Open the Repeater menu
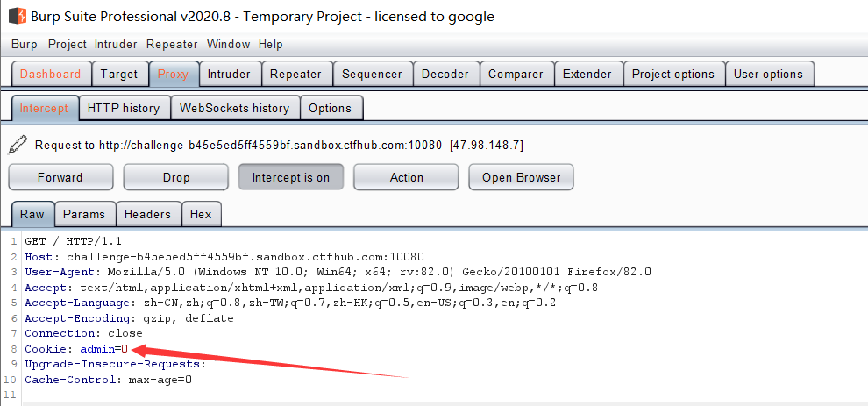The image size is (868, 406). 172,44
